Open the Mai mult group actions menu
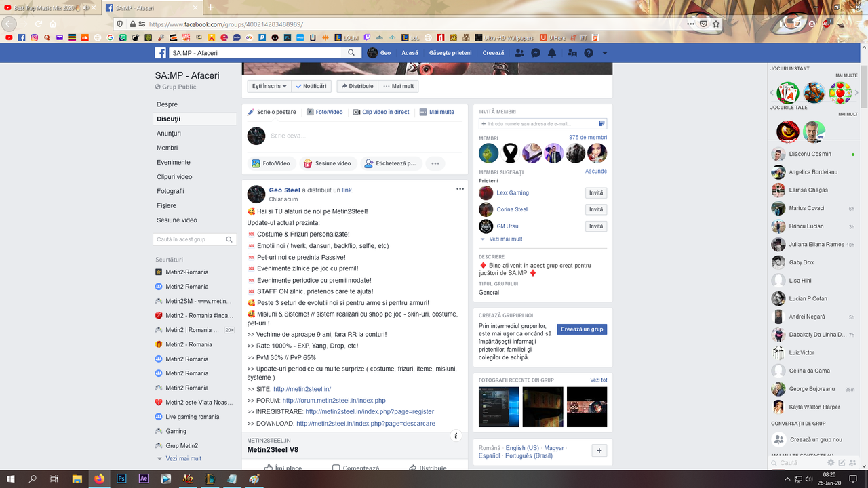The image size is (868, 488). click(398, 86)
